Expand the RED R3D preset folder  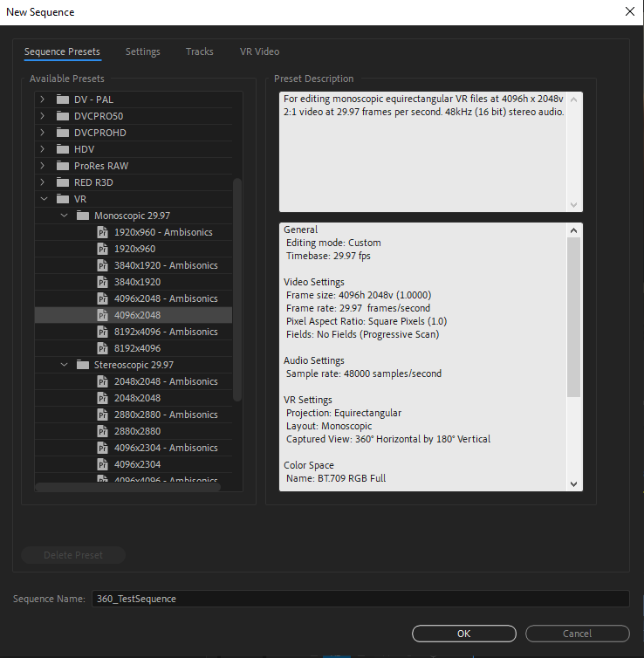[x=43, y=182]
